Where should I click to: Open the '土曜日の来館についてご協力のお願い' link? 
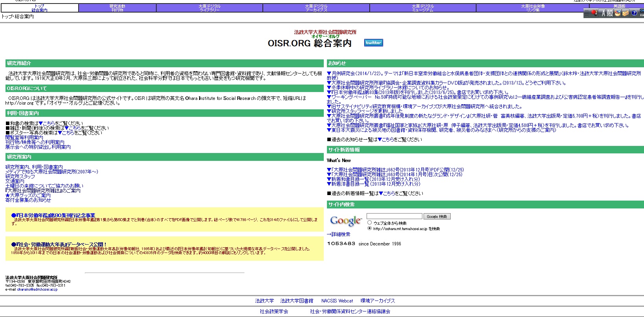(44, 186)
